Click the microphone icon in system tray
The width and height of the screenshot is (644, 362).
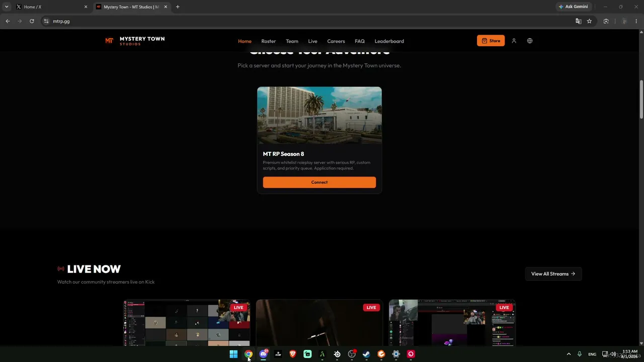click(x=580, y=354)
